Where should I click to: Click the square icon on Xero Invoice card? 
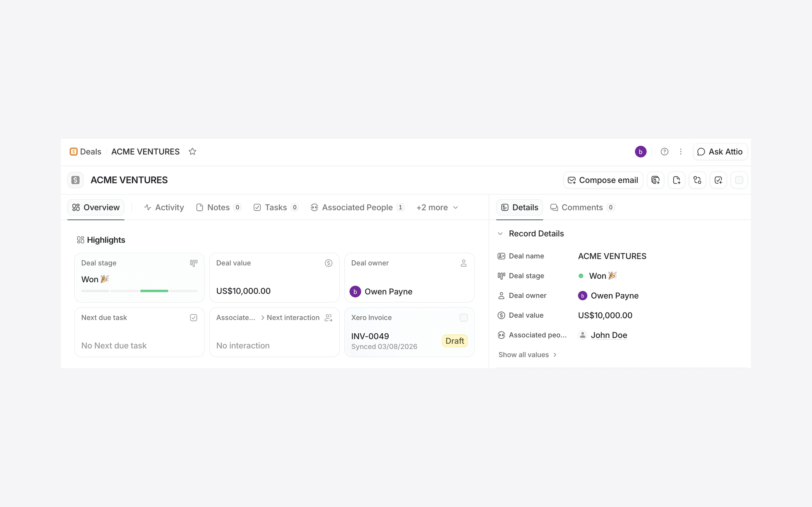click(463, 317)
